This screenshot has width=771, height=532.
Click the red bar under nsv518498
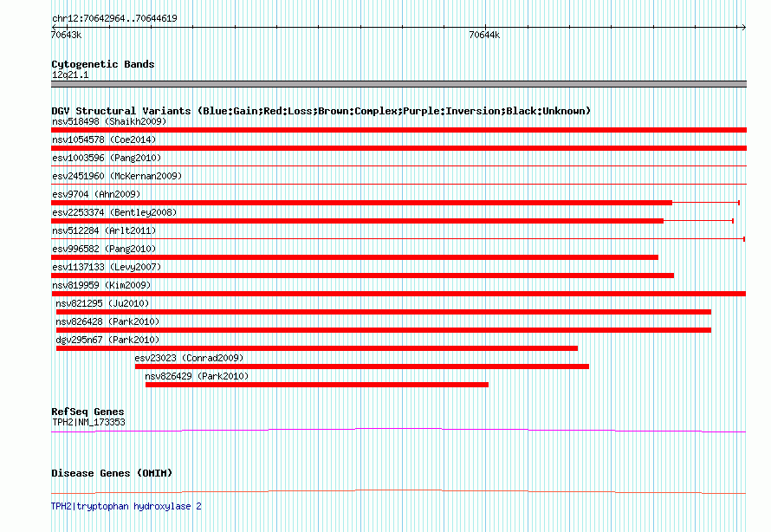(398, 130)
